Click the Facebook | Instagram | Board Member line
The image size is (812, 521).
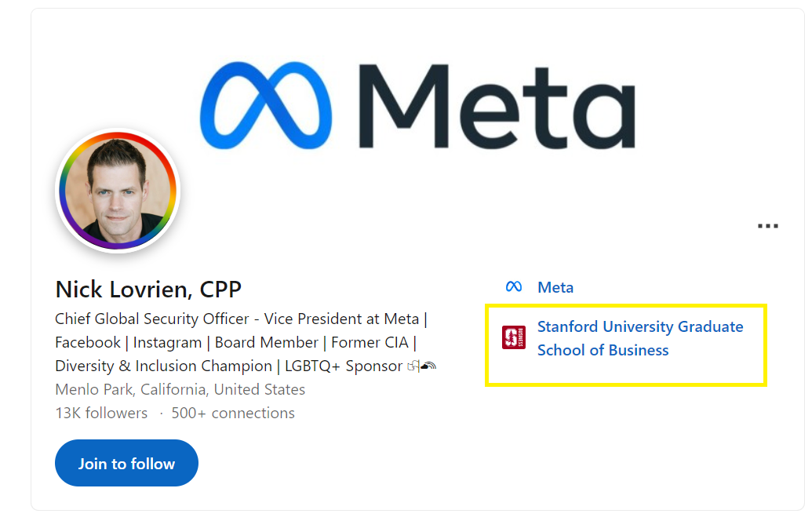pyautogui.click(x=236, y=342)
